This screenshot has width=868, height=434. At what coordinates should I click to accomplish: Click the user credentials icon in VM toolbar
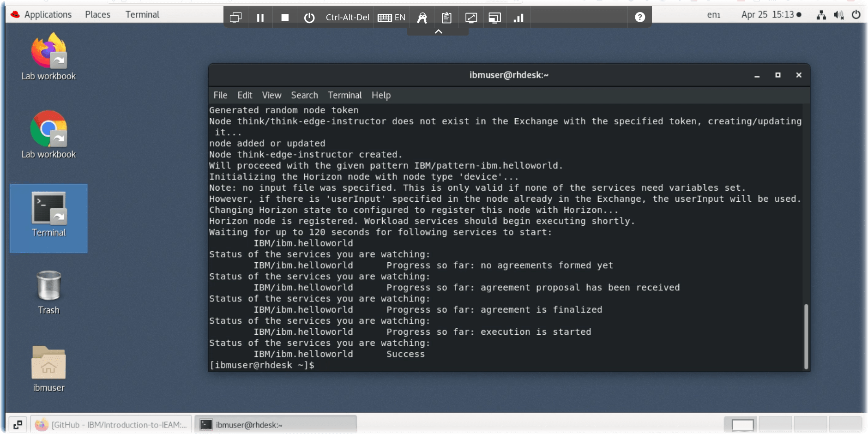pyautogui.click(x=422, y=18)
